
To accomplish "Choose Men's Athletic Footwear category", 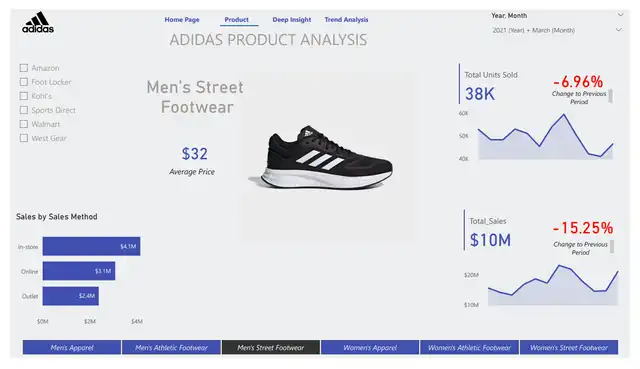I will tap(171, 347).
